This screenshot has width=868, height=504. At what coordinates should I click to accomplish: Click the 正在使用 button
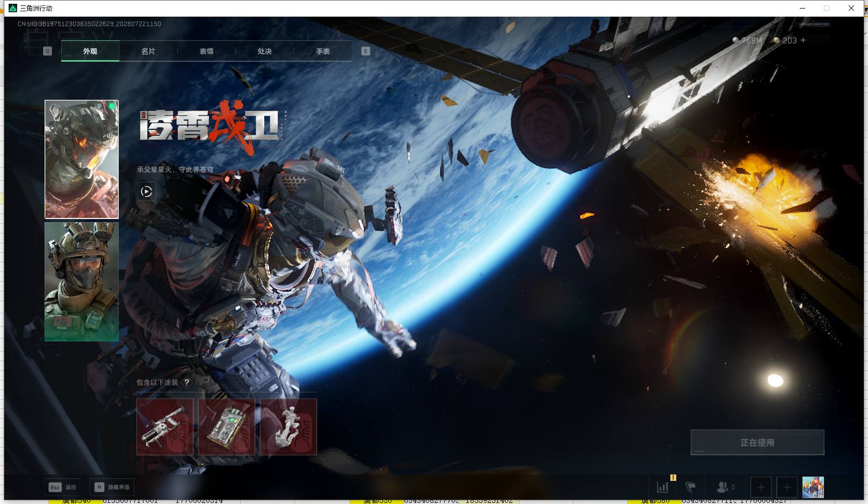[757, 442]
